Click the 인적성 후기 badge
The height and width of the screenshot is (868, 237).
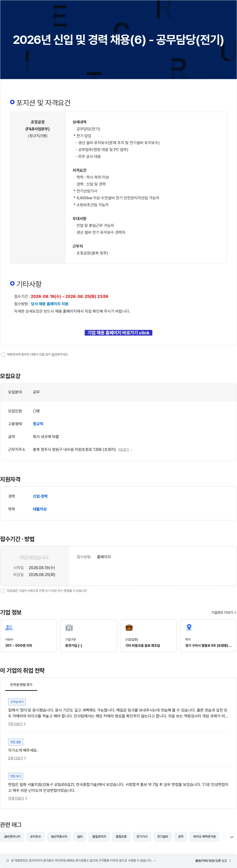(17, 702)
